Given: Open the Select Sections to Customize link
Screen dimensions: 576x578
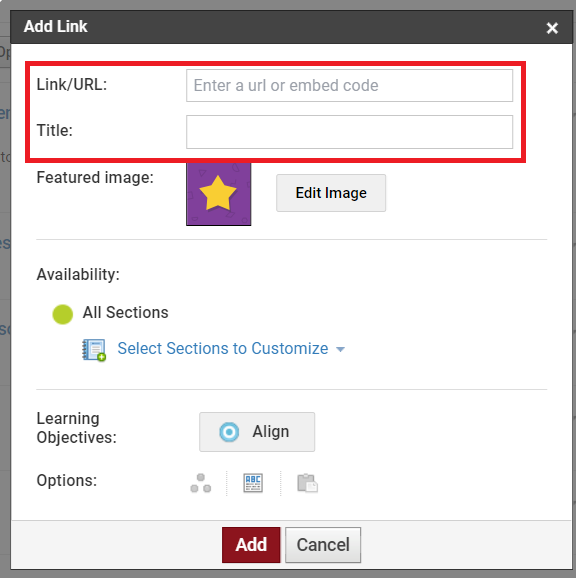Looking at the screenshot, I should pos(223,348).
